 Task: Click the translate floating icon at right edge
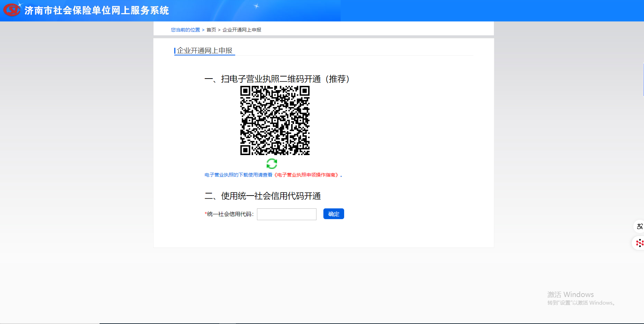pos(640,226)
